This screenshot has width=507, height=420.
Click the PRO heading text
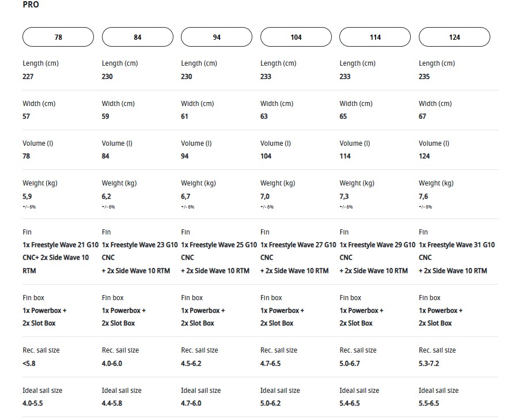[31, 5]
